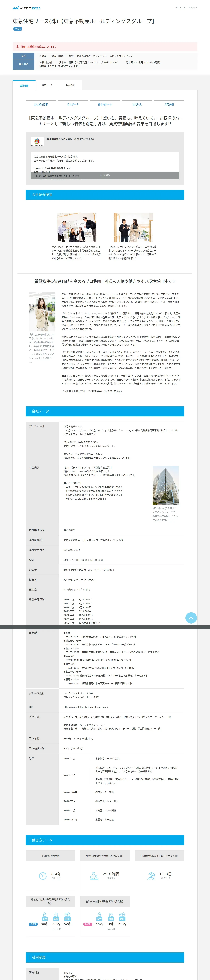Click the pink 取得者 badge

click(x=88, y=924)
